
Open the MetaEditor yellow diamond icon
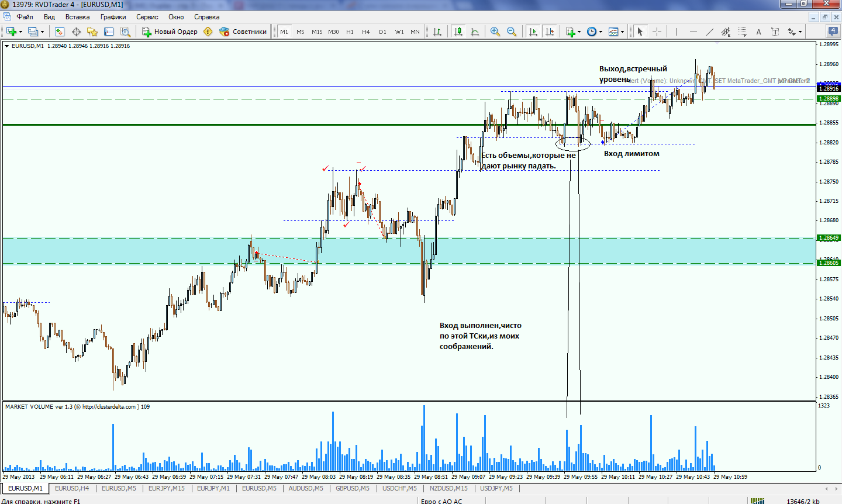pos(208,32)
